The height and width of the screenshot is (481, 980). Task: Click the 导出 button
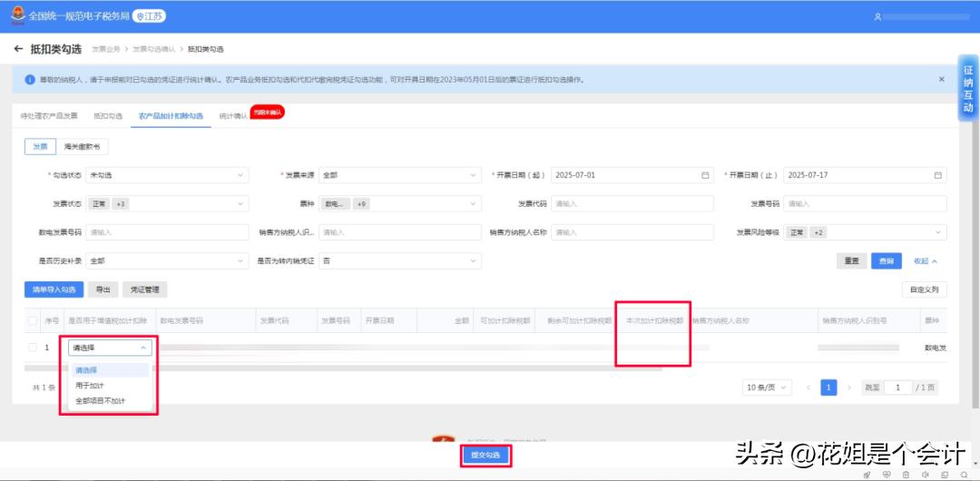pyautogui.click(x=103, y=290)
